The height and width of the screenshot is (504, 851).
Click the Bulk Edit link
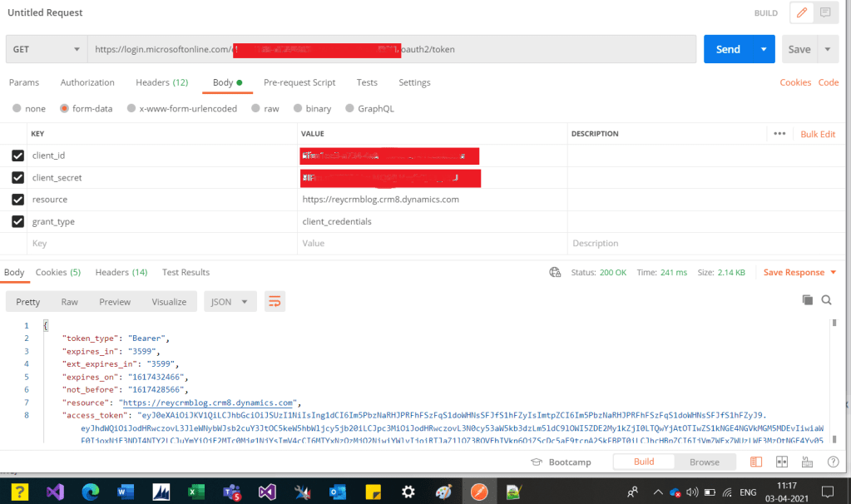817,134
